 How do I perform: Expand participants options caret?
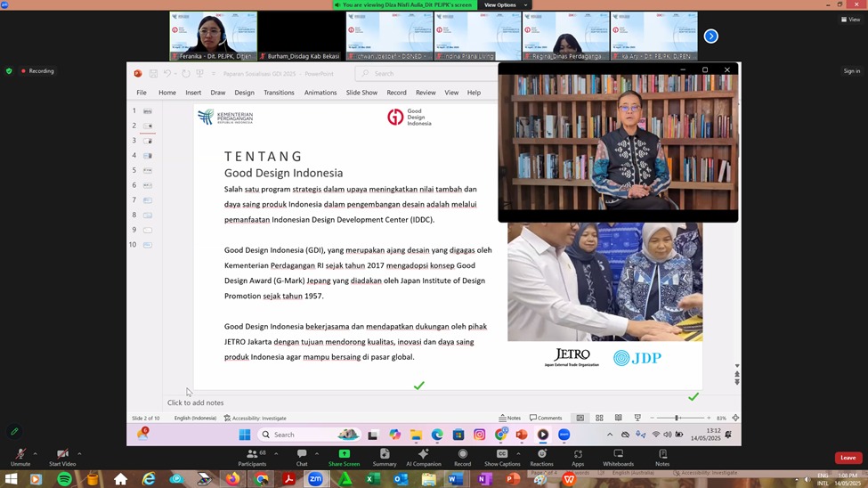[276, 453]
